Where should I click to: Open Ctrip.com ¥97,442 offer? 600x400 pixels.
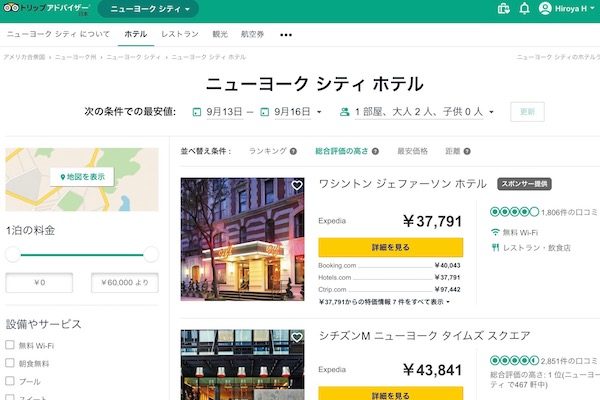click(x=389, y=289)
